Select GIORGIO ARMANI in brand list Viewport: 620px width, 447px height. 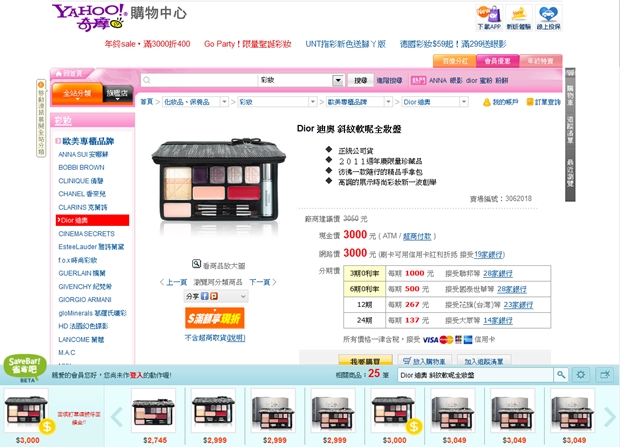pos(85,300)
